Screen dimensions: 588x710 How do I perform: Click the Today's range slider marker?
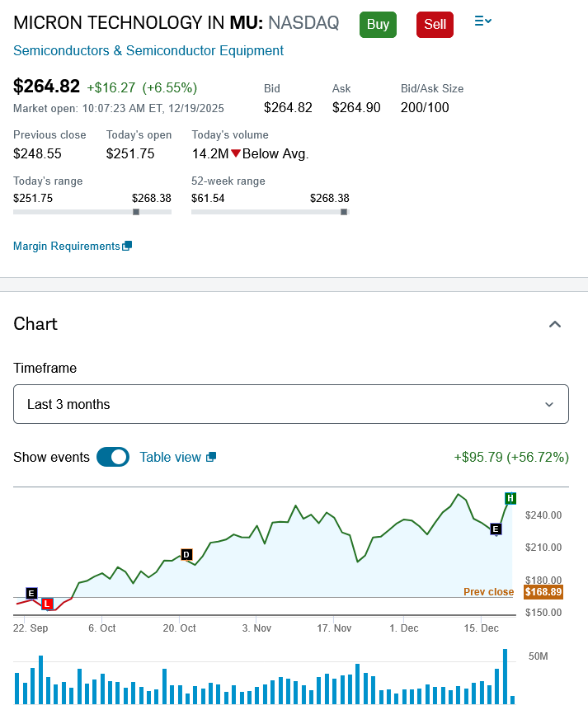click(136, 212)
